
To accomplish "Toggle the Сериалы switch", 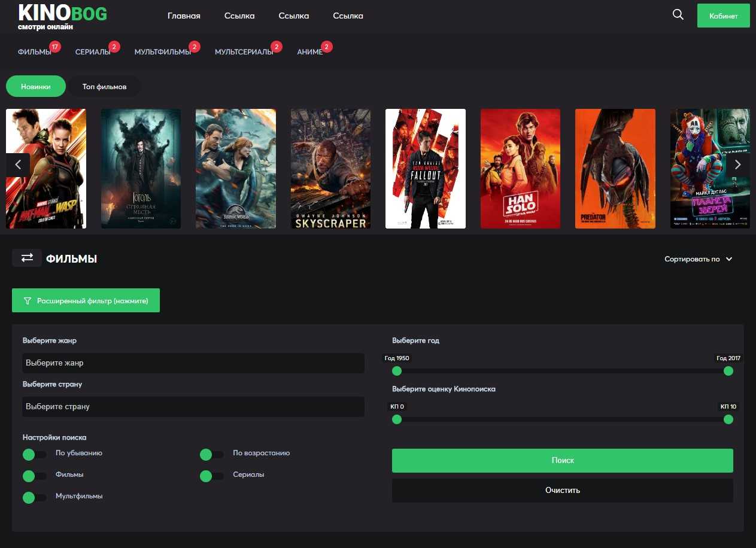I will [x=211, y=476].
